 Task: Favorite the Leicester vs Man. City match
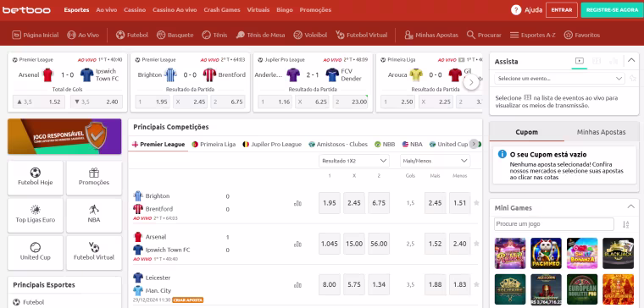(x=476, y=284)
